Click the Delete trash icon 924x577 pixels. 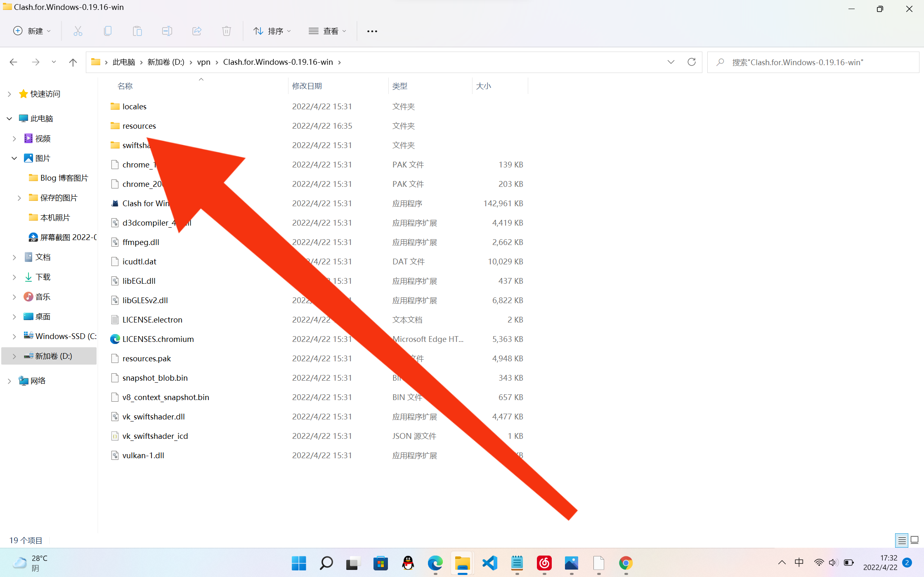pos(226,31)
